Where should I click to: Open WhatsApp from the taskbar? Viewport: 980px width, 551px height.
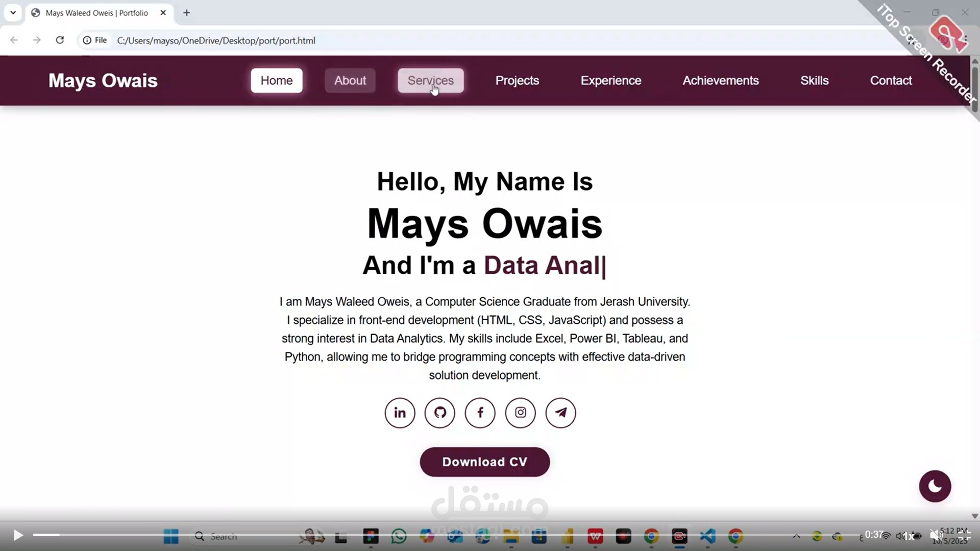[399, 537]
